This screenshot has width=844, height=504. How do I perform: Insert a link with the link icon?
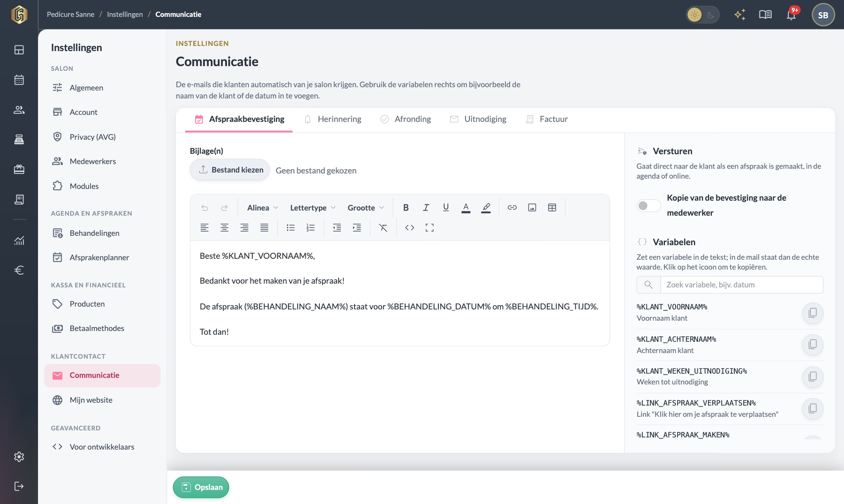(512, 208)
